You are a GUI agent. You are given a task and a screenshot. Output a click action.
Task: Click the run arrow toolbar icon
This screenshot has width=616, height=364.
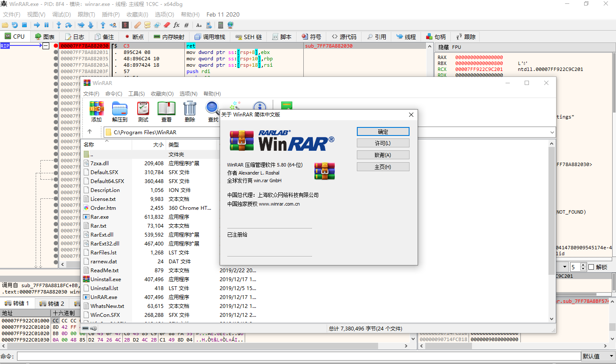[x=37, y=25]
